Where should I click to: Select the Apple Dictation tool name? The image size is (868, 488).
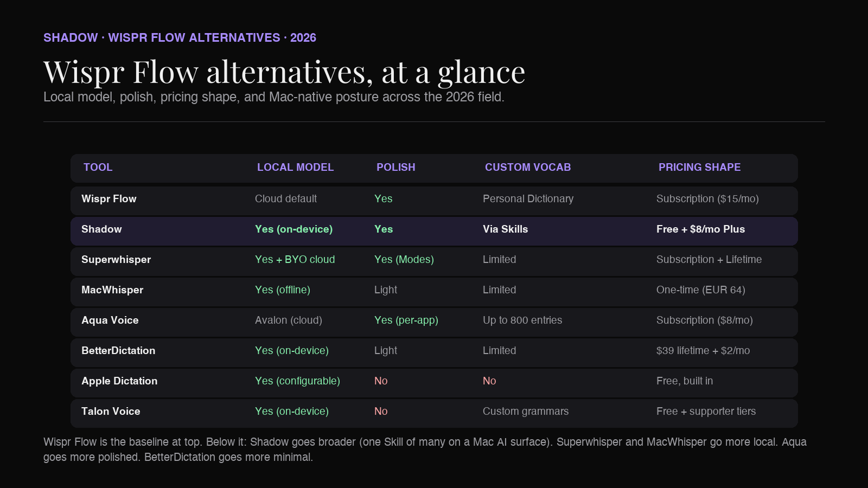click(119, 381)
